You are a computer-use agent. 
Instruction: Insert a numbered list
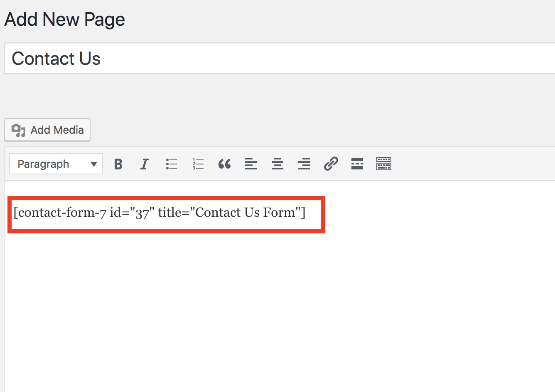point(198,164)
